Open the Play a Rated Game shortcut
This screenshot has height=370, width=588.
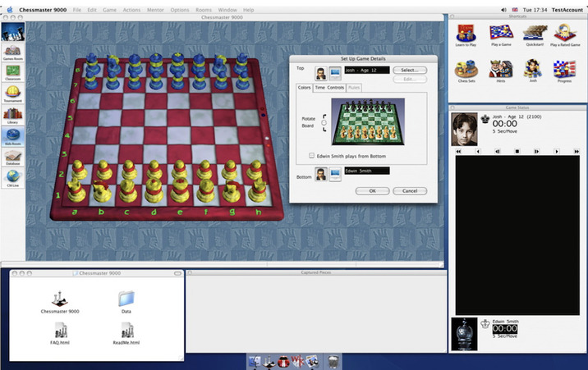[564, 34]
